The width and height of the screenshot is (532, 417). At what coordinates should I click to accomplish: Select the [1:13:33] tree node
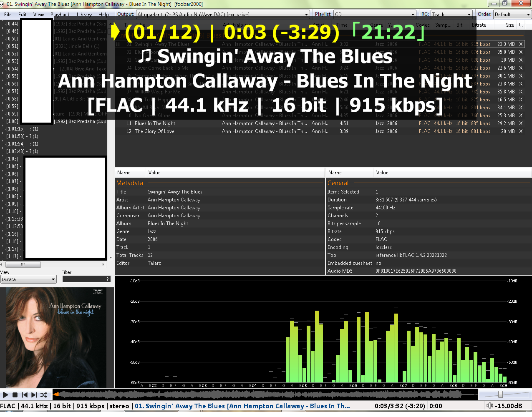[x=15, y=219]
